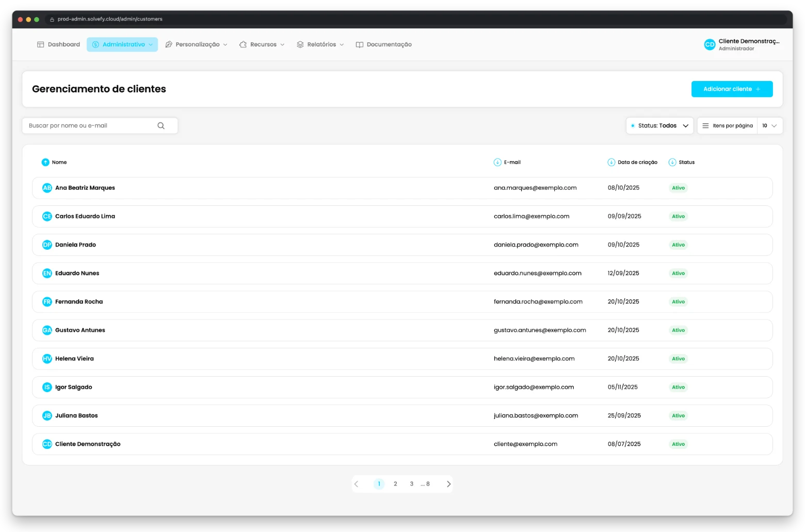Click the Adicionar cliente button

tap(732, 89)
